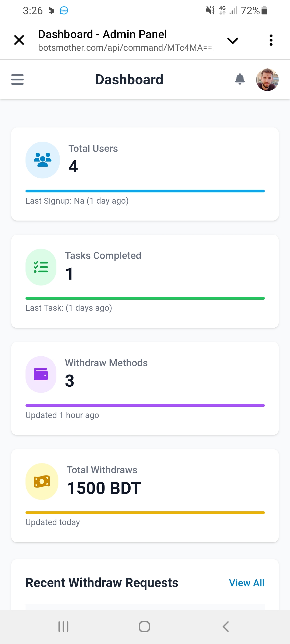
Task: Open the notifications bell
Action: pos(240,79)
